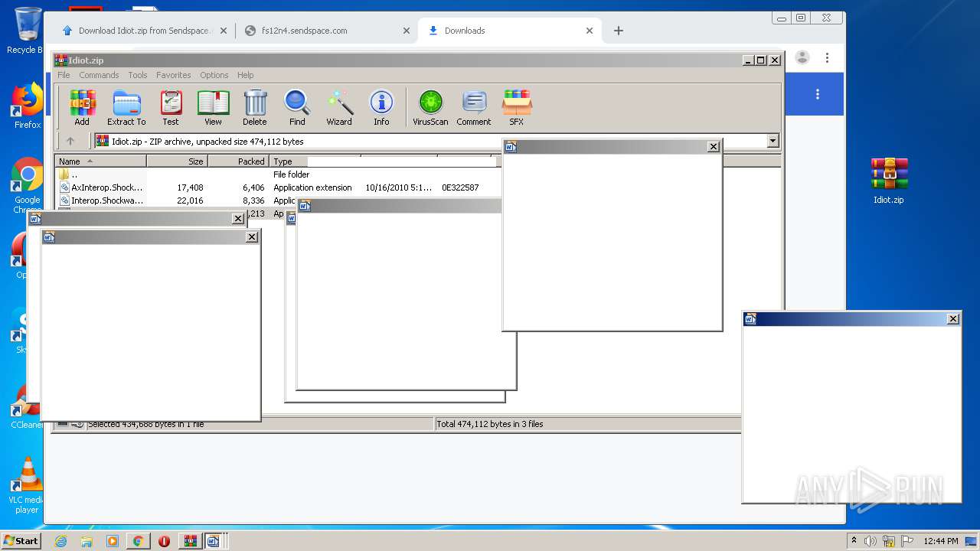This screenshot has height=551, width=980.
Task: Click the Add toolbar icon in WinRAR
Action: click(x=82, y=107)
